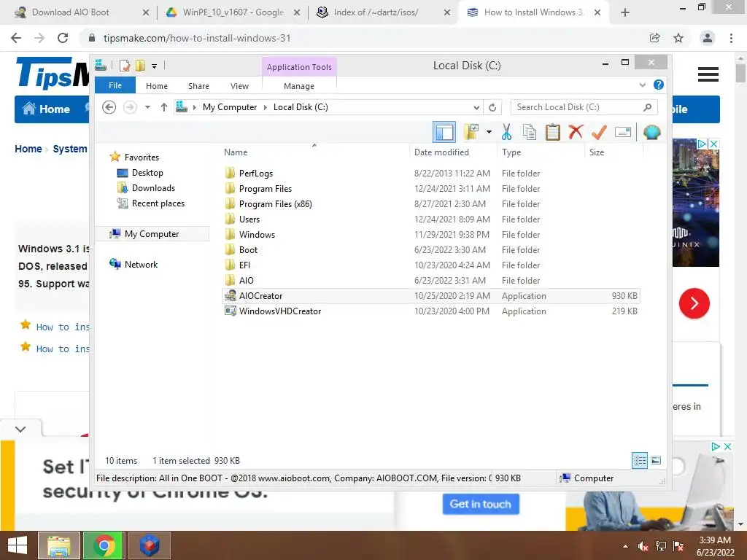Click the orange checkmark Properties icon
Screen dimensions: 747x560
pos(599,132)
